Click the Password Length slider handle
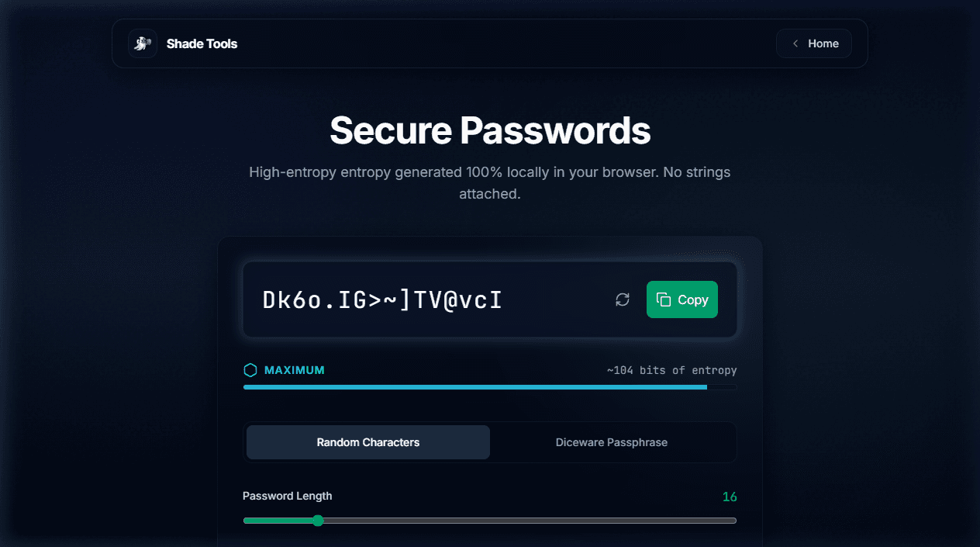 pos(318,521)
